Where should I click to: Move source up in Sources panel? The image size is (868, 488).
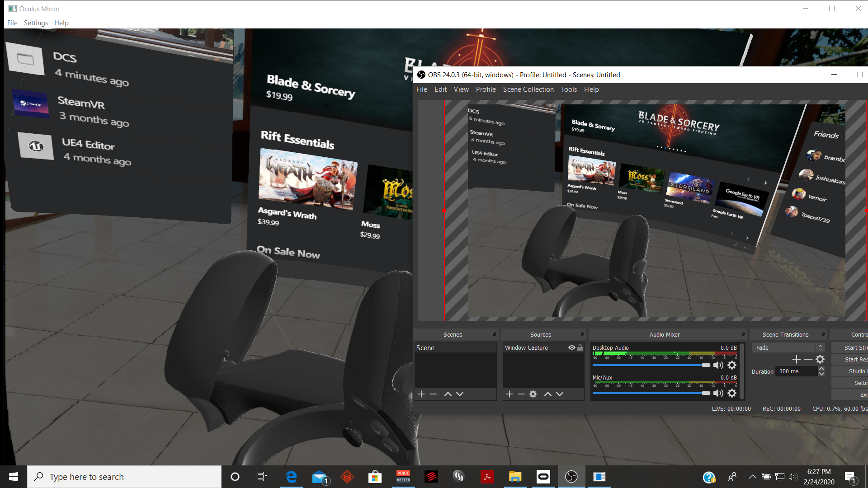548,394
